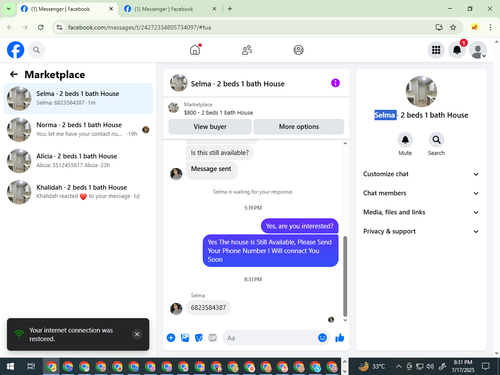Bookmark this page with the star icon
This screenshot has height=375, width=500.
pos(453,27)
